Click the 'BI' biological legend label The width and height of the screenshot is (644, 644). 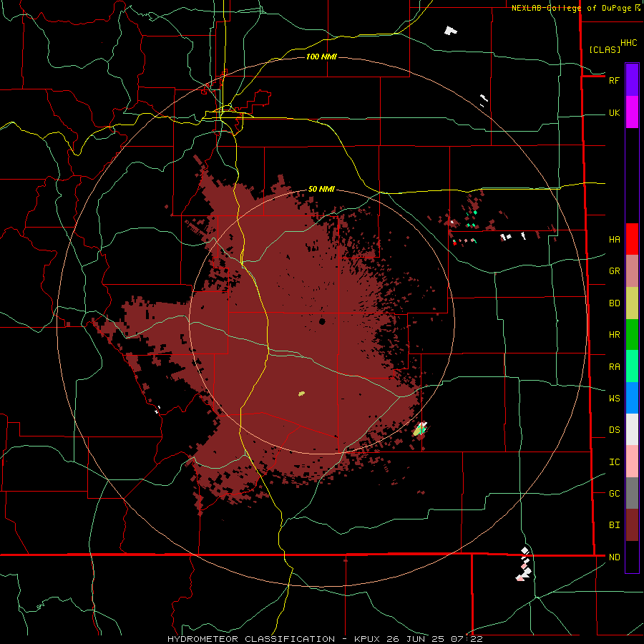coord(614,525)
